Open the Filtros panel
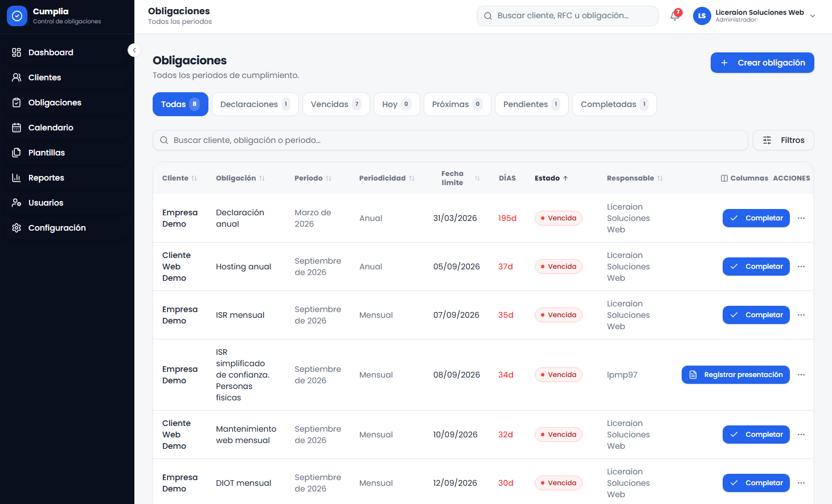This screenshot has width=832, height=504. (784, 140)
